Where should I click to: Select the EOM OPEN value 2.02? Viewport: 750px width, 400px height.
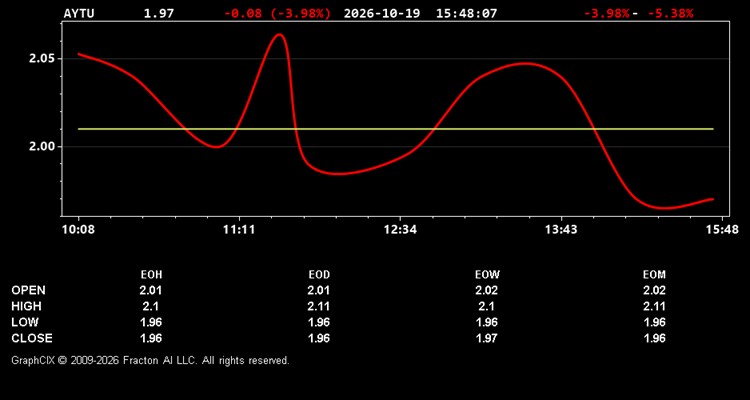pos(654,290)
